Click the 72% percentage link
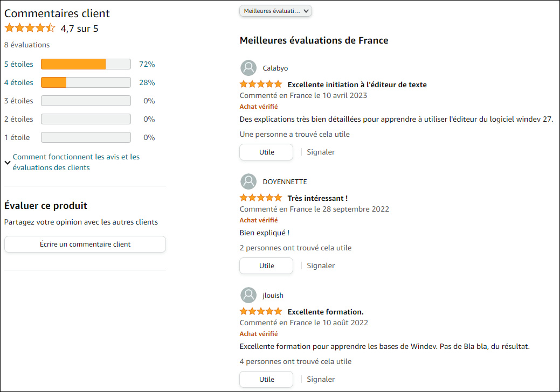This screenshot has width=560, height=392. [147, 64]
